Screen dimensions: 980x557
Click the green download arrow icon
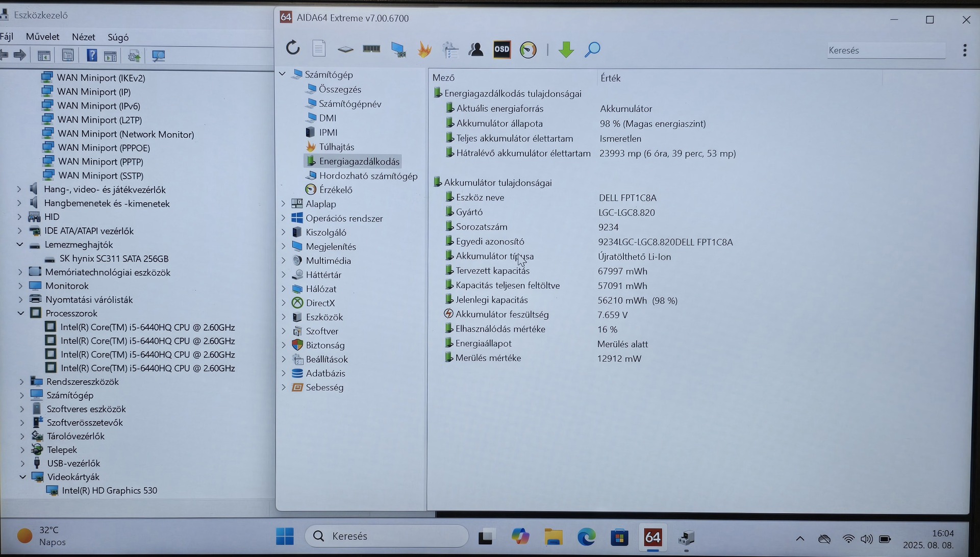[566, 49]
